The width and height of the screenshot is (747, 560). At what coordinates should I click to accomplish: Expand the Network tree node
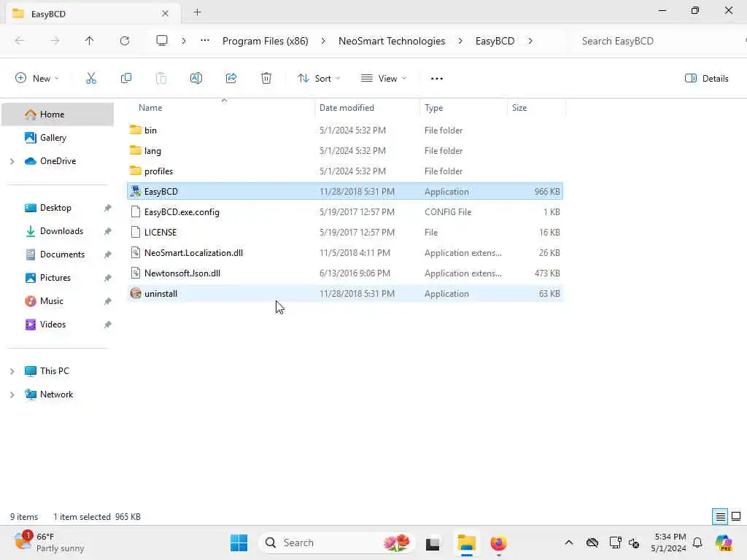(x=12, y=394)
